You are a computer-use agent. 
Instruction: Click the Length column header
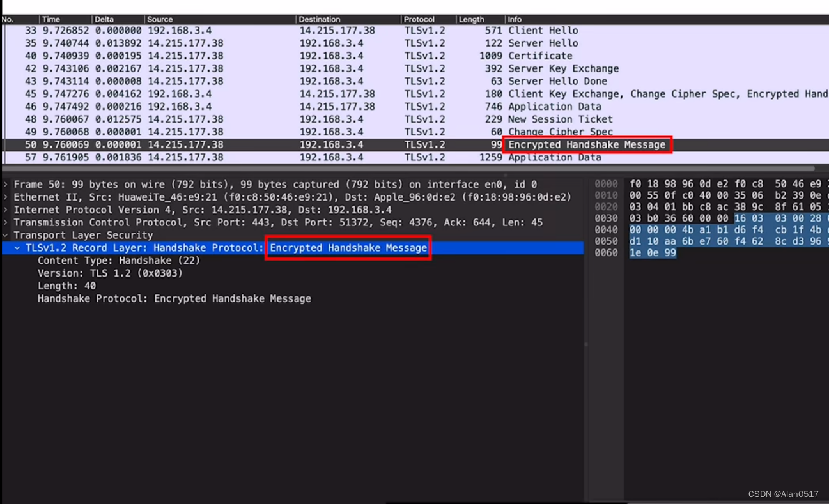pyautogui.click(x=481, y=19)
